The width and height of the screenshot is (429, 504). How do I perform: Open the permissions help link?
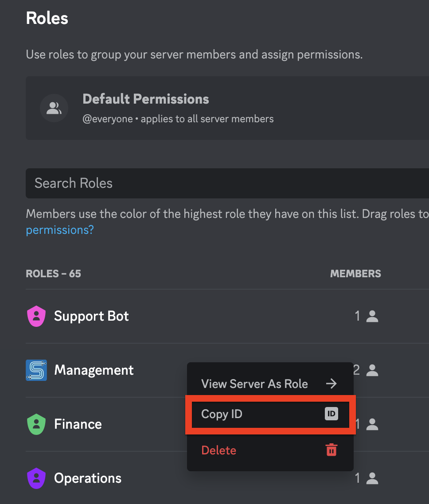60,230
